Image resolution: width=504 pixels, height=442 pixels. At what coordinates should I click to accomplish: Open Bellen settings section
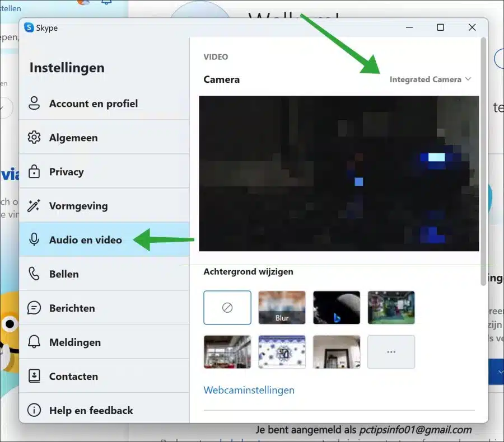point(104,274)
